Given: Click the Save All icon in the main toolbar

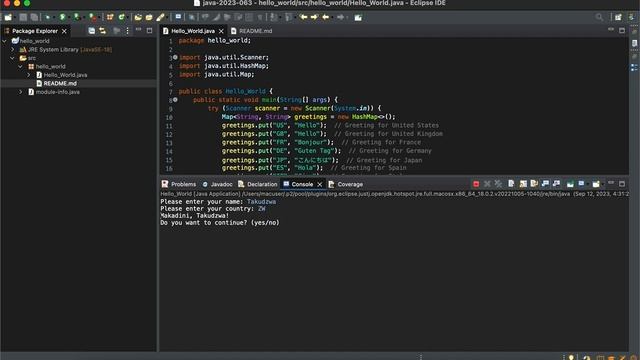Looking at the screenshot, I should tap(34, 17).
